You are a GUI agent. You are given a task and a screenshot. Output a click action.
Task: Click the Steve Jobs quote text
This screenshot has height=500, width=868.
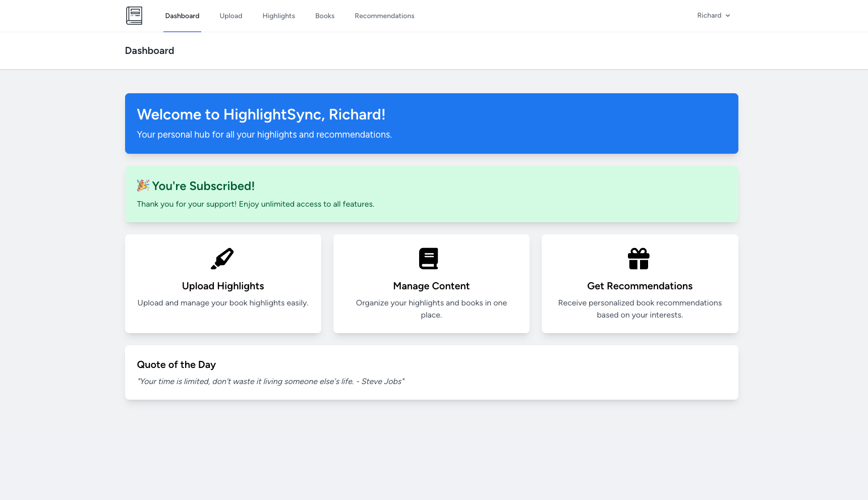click(271, 382)
